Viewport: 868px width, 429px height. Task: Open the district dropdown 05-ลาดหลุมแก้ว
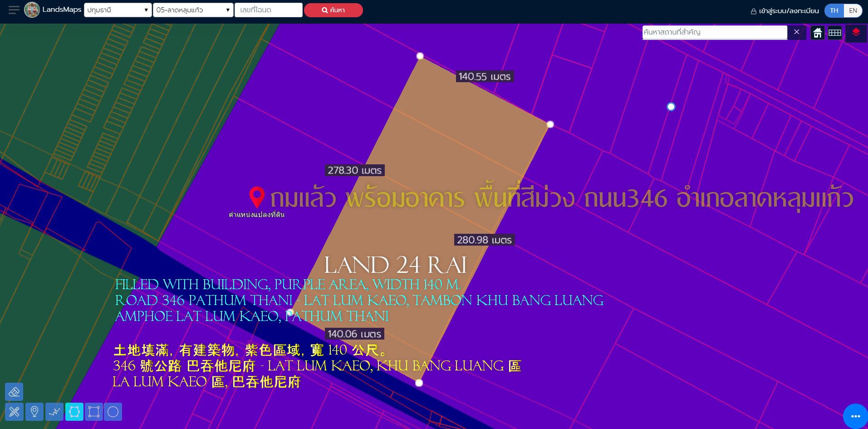click(x=193, y=10)
